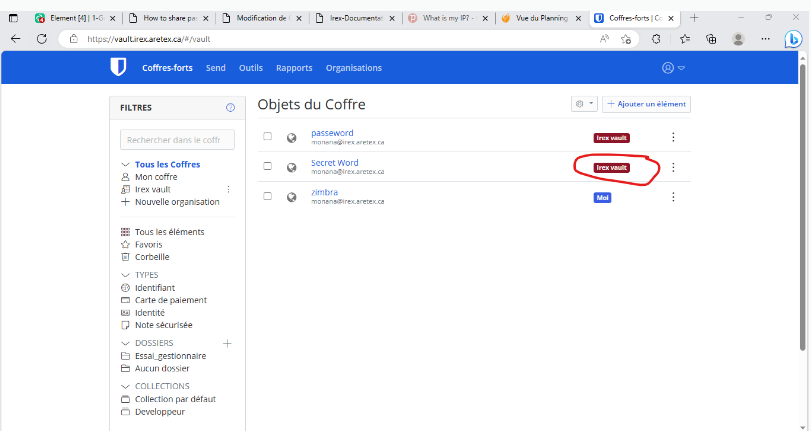Open the Secret Word vault item
Screen dimensions: 811x431
pos(335,162)
